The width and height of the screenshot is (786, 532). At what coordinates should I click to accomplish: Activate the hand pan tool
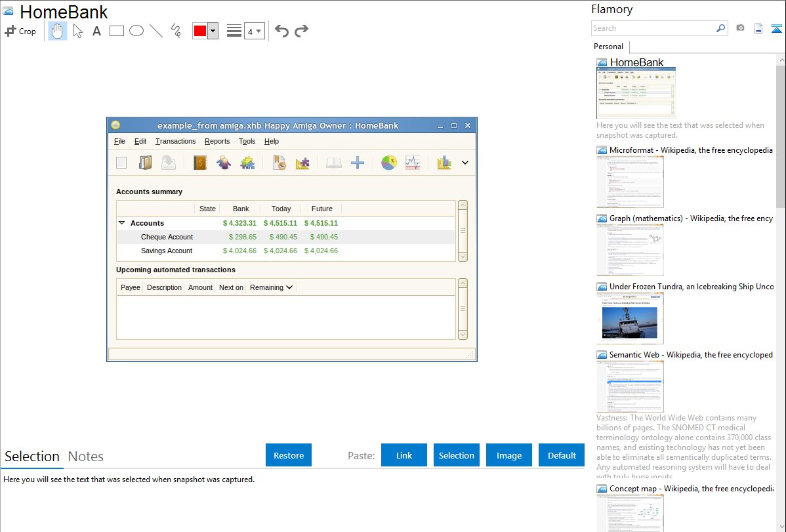click(57, 31)
